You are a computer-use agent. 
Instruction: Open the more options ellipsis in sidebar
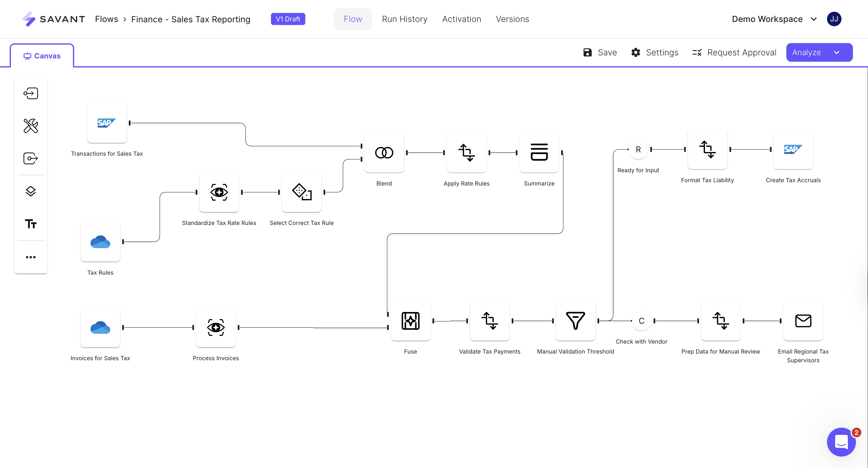(31, 257)
